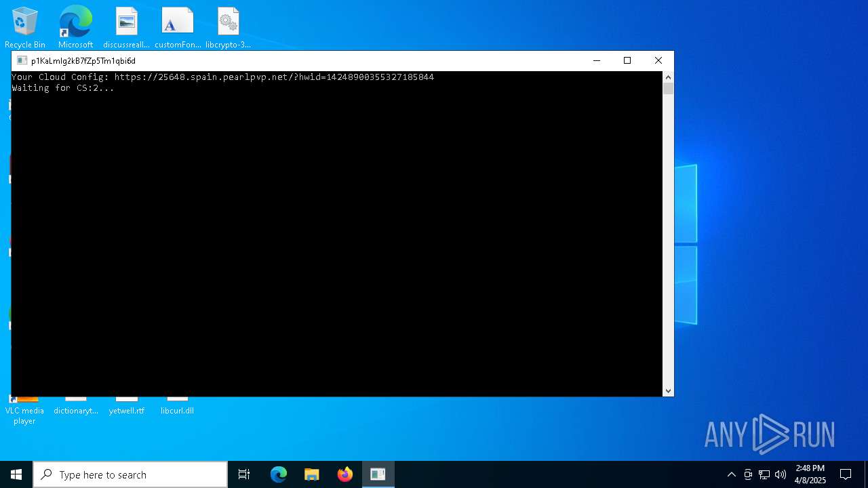
Task: Open the clock showing 2:48 PM 4/8/2025
Action: [x=810, y=474]
